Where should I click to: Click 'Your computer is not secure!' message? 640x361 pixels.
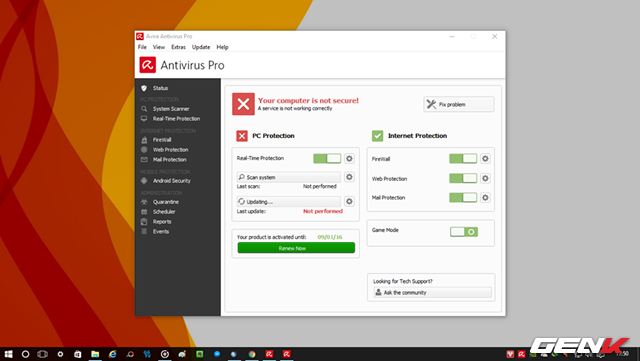(308, 100)
